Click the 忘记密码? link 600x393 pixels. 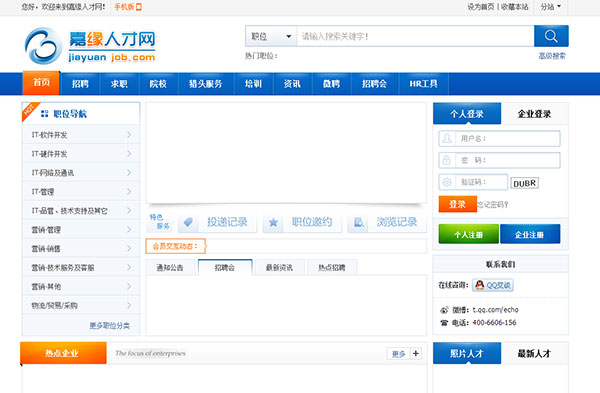click(x=492, y=205)
